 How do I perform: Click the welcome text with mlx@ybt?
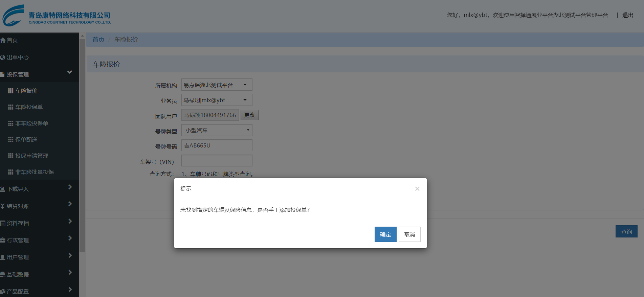pos(528,15)
